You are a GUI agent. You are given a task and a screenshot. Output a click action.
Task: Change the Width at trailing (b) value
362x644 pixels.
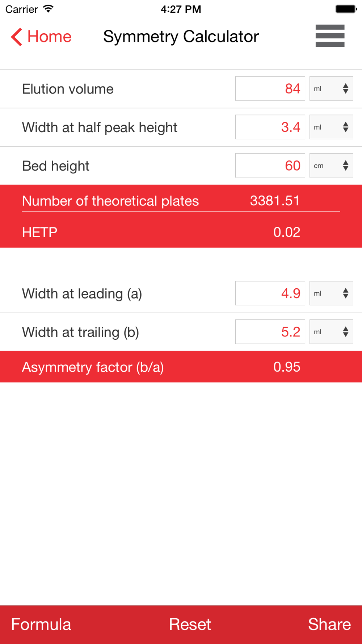pos(270,332)
